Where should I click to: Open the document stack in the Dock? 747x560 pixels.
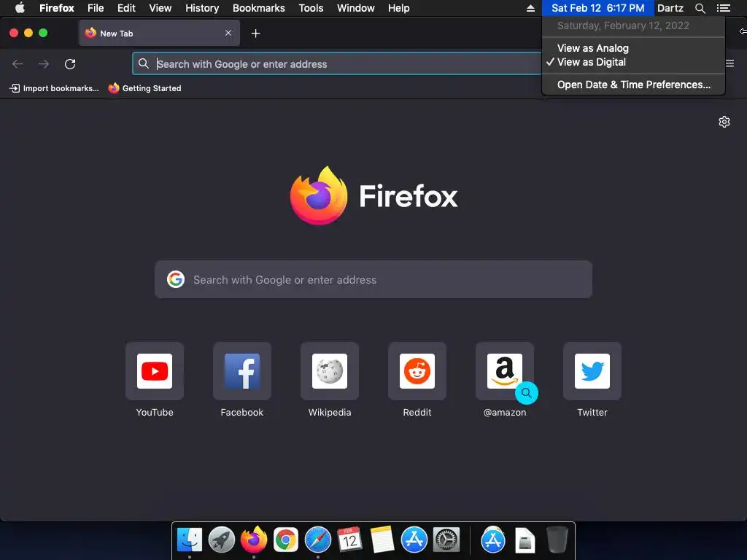point(525,540)
